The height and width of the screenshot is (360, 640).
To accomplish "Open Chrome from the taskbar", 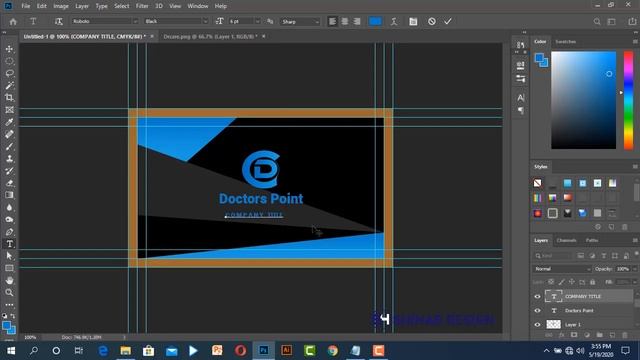I will [x=333, y=351].
